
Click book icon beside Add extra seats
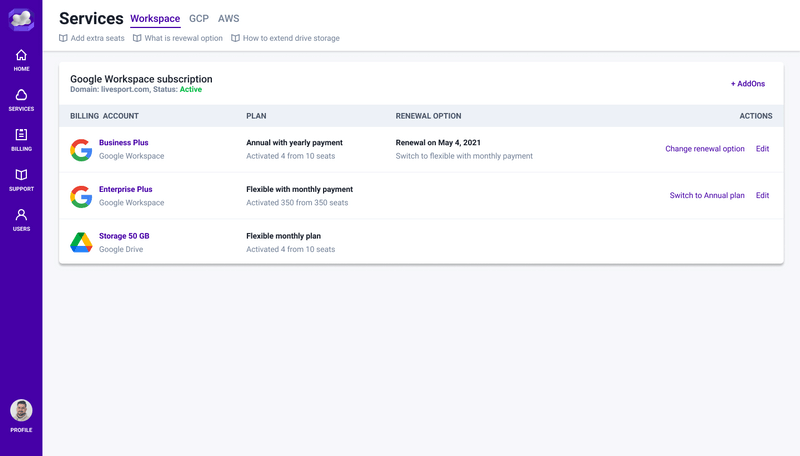coord(63,38)
